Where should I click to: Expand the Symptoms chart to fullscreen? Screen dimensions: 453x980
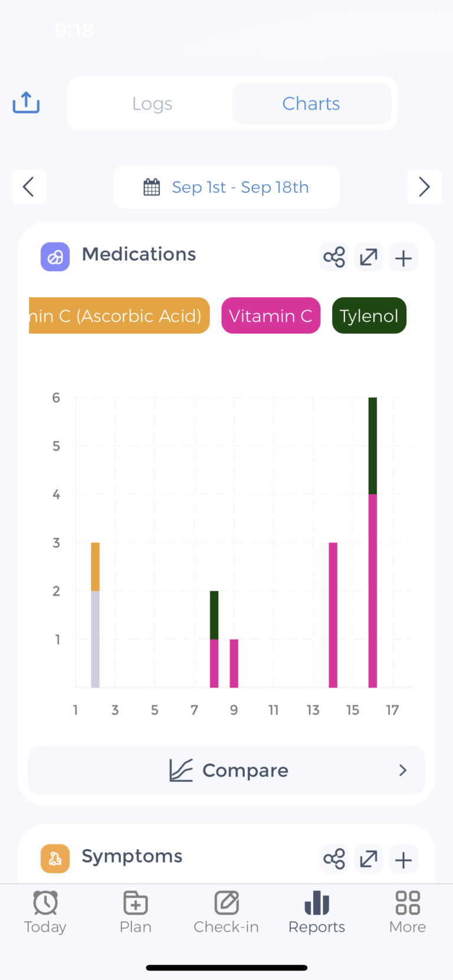369,859
